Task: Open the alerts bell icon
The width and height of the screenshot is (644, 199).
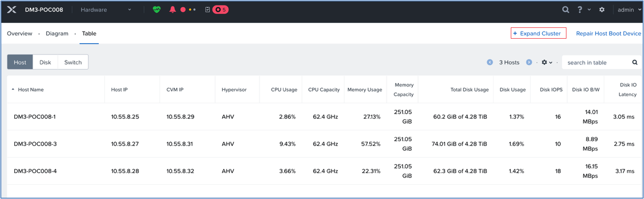Action: [x=173, y=9]
